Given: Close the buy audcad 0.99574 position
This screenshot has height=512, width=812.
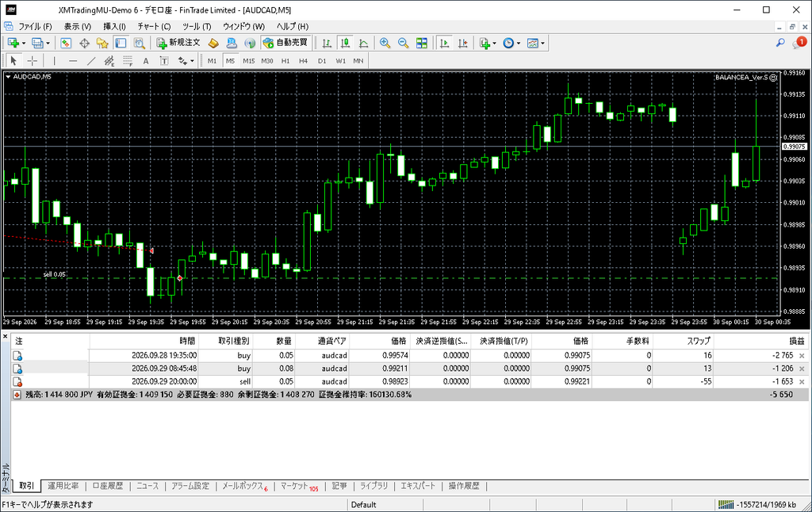Looking at the screenshot, I should (x=802, y=356).
